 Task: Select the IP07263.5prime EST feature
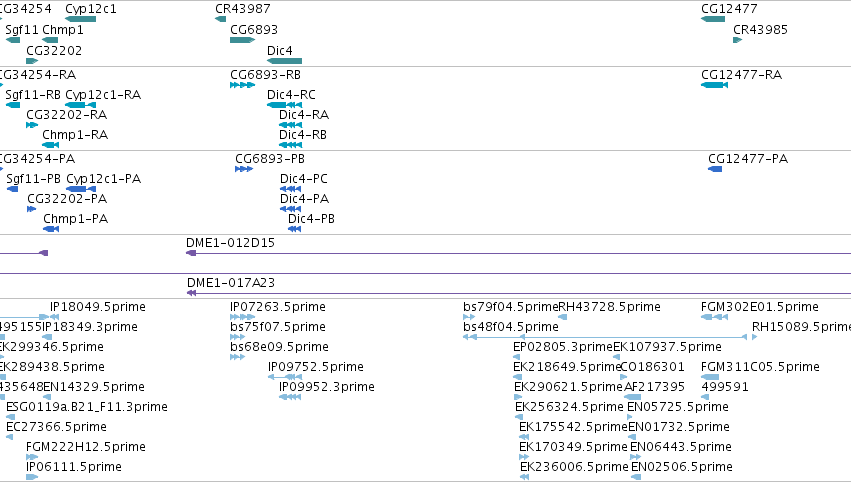(x=242, y=317)
